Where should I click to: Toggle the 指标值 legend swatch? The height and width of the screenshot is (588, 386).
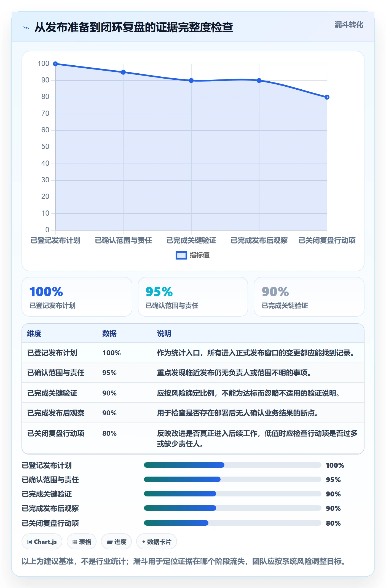181,255
